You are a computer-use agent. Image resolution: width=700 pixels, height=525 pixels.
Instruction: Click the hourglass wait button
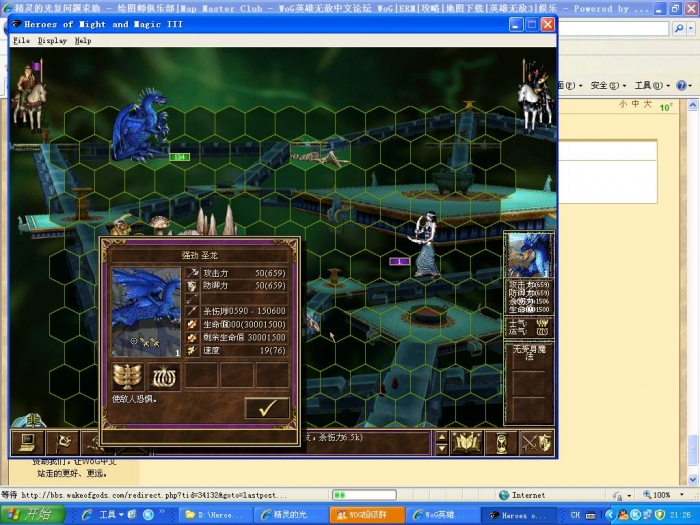tap(501, 443)
